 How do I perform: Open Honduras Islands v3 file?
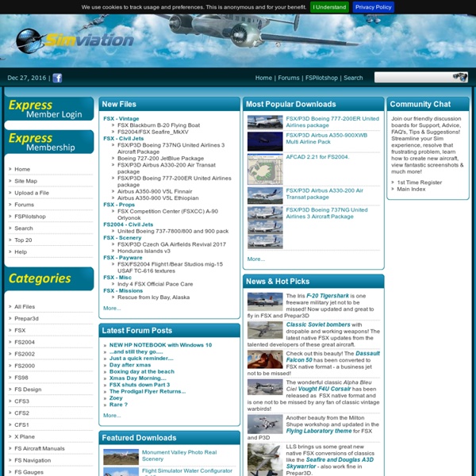[144, 251]
